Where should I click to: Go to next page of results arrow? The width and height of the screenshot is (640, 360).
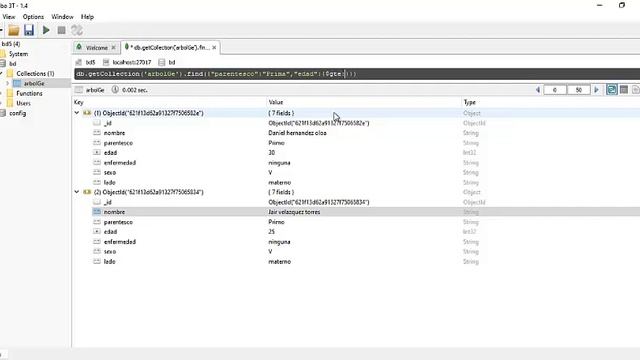point(596,90)
